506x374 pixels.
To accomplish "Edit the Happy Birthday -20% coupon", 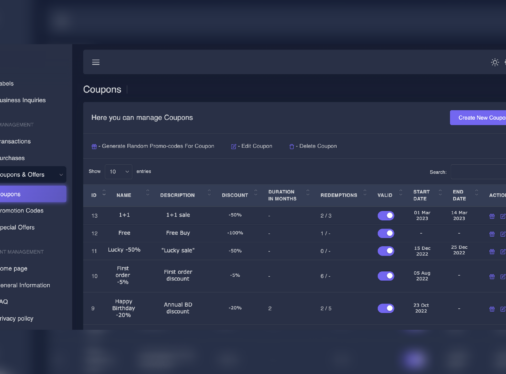I will (x=503, y=309).
